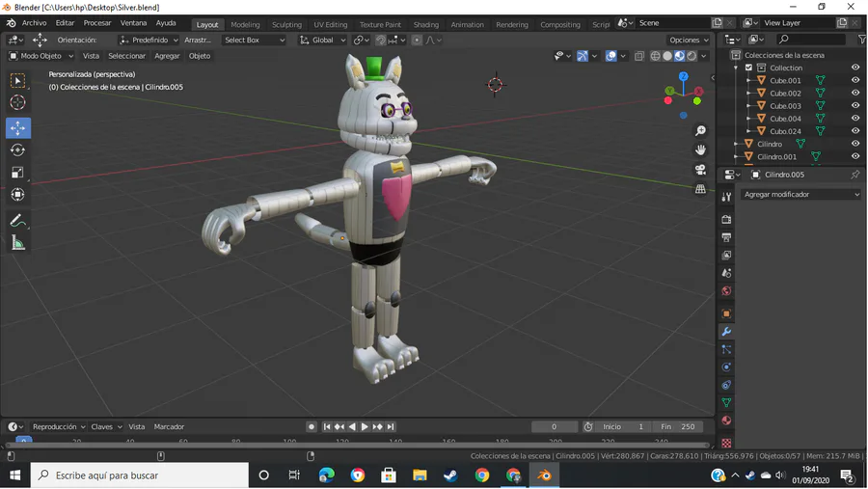Click the hand pan view icon
Screen dimensions: 868x489
coord(700,150)
